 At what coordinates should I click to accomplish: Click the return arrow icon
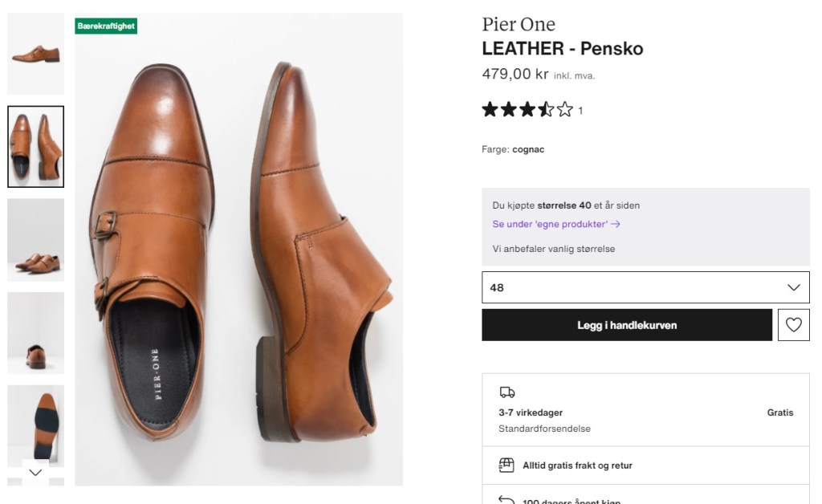point(507,500)
